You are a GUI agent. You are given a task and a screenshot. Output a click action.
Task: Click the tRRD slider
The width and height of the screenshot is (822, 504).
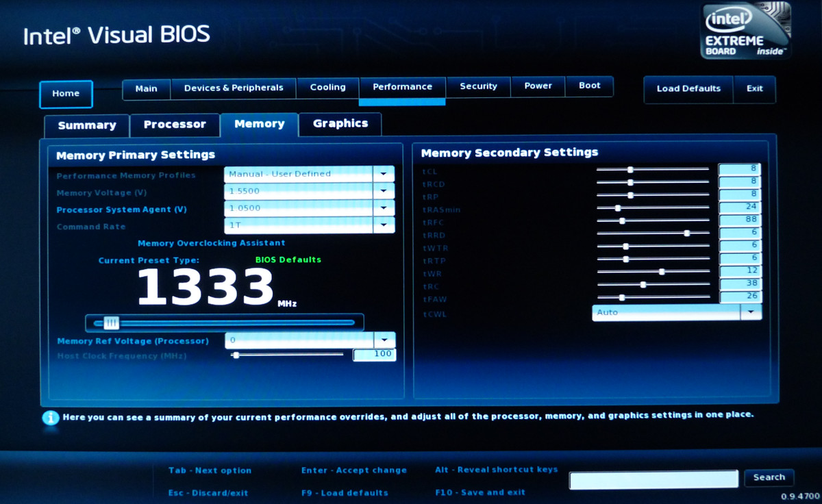pos(652,233)
